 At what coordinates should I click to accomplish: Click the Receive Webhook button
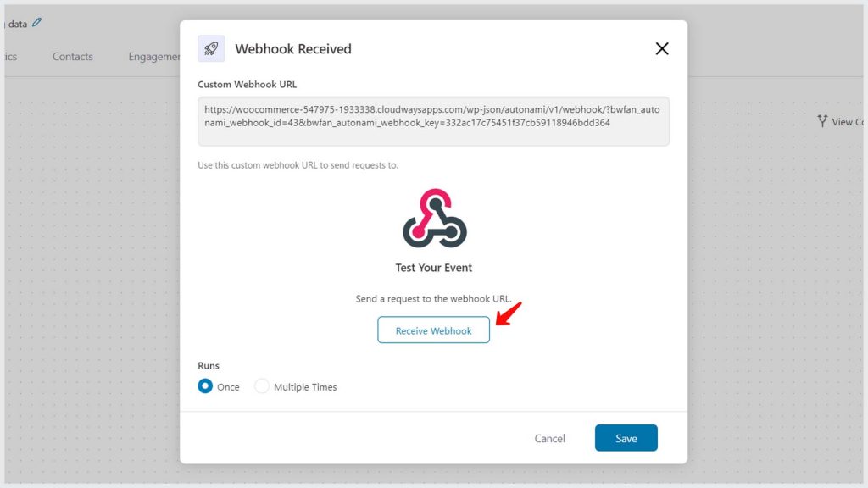433,330
